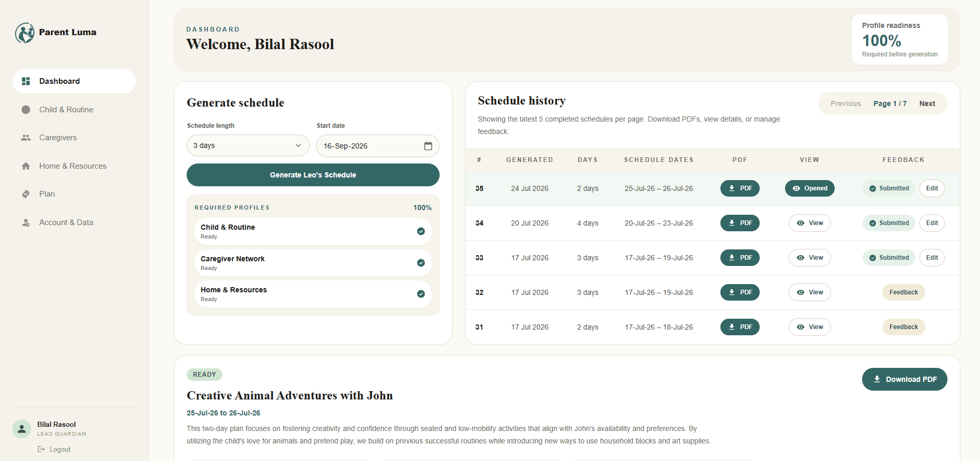Open the Schedule length dropdown

[248, 145]
